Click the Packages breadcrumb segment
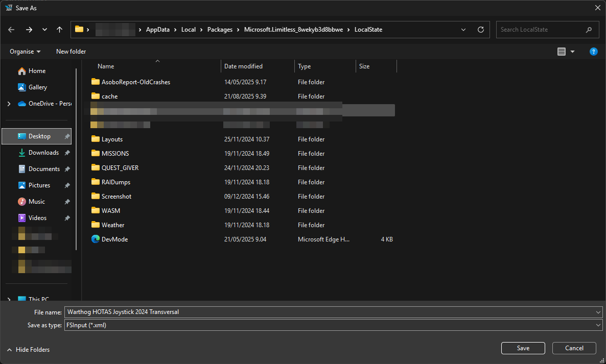 pos(220,30)
